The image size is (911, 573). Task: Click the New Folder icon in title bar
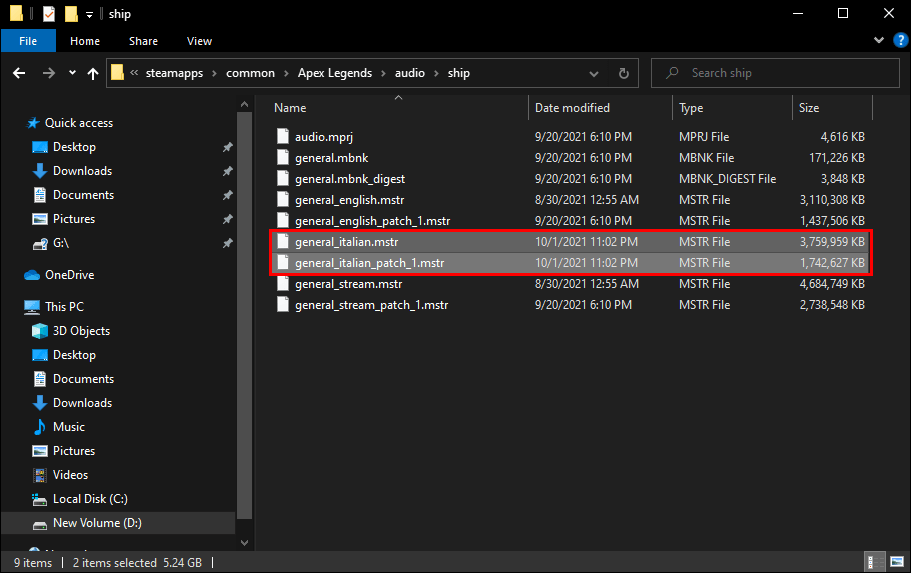pos(71,14)
